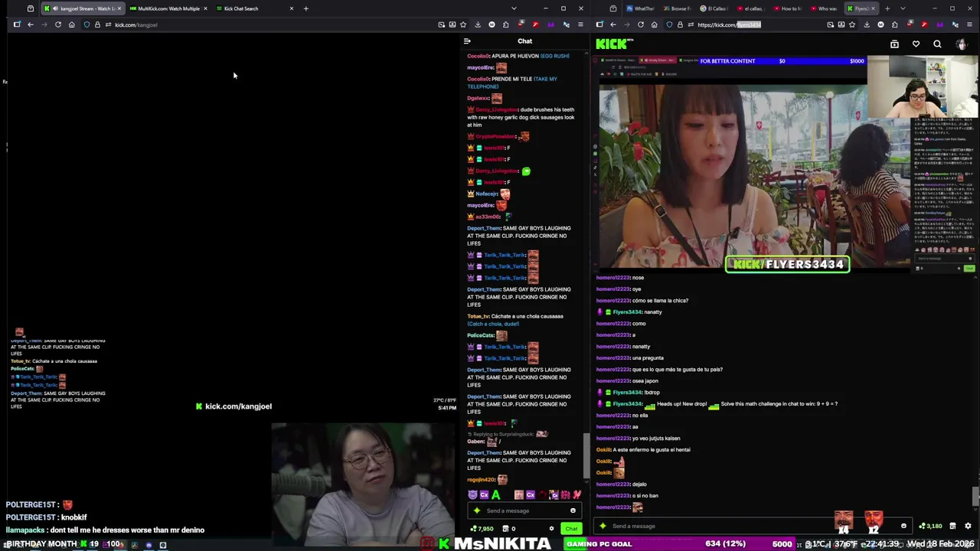Screen dimensions: 980x551
Task: Open the left browser's hamburger menu
Action: coord(580,24)
